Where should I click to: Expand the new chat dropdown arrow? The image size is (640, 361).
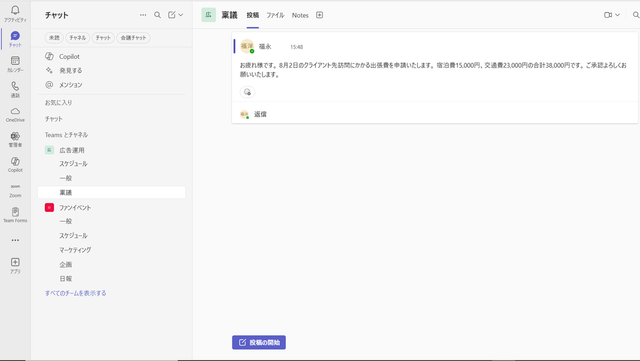point(181,15)
